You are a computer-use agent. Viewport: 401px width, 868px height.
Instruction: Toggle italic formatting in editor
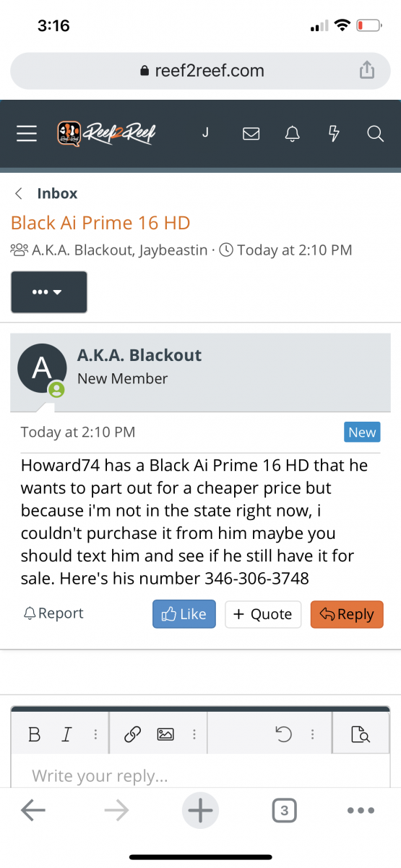tap(66, 735)
